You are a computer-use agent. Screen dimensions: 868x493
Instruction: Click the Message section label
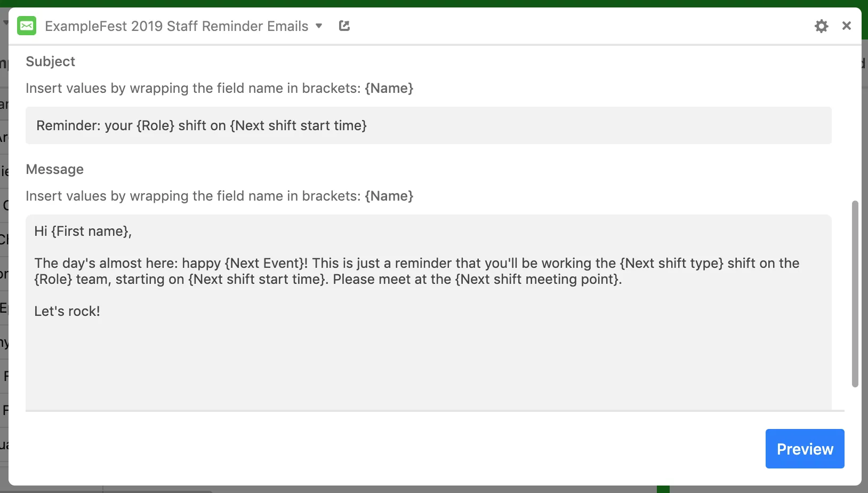(55, 169)
